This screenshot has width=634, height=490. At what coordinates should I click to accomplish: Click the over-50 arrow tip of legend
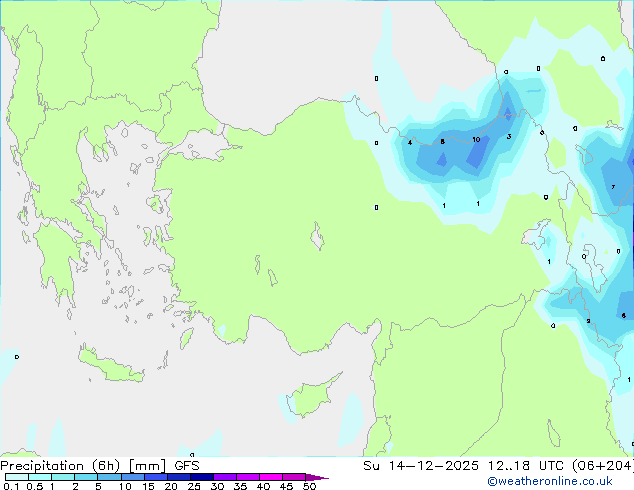point(317,477)
